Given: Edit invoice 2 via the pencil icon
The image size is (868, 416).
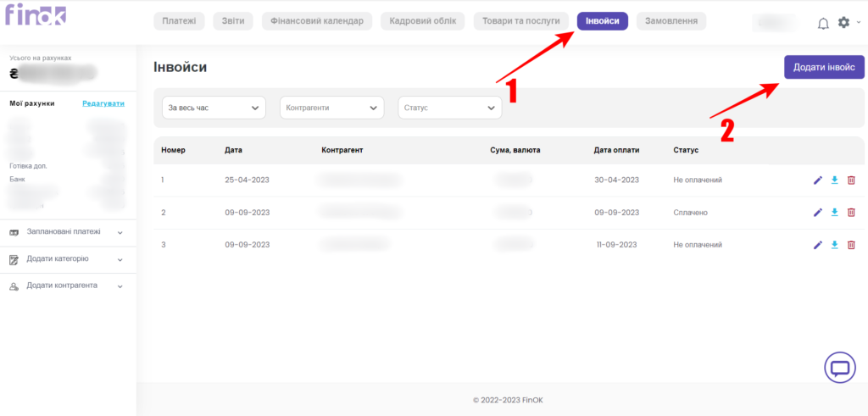Looking at the screenshot, I should pyautogui.click(x=818, y=212).
